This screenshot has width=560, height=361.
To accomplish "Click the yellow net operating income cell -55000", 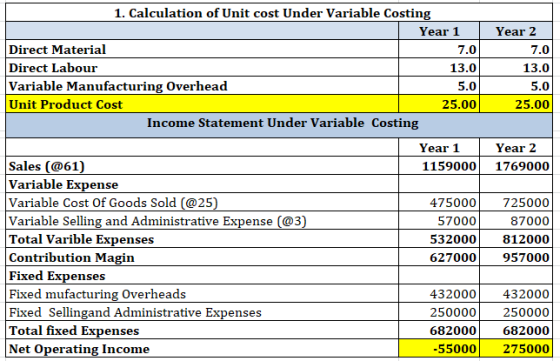I will (439, 349).
